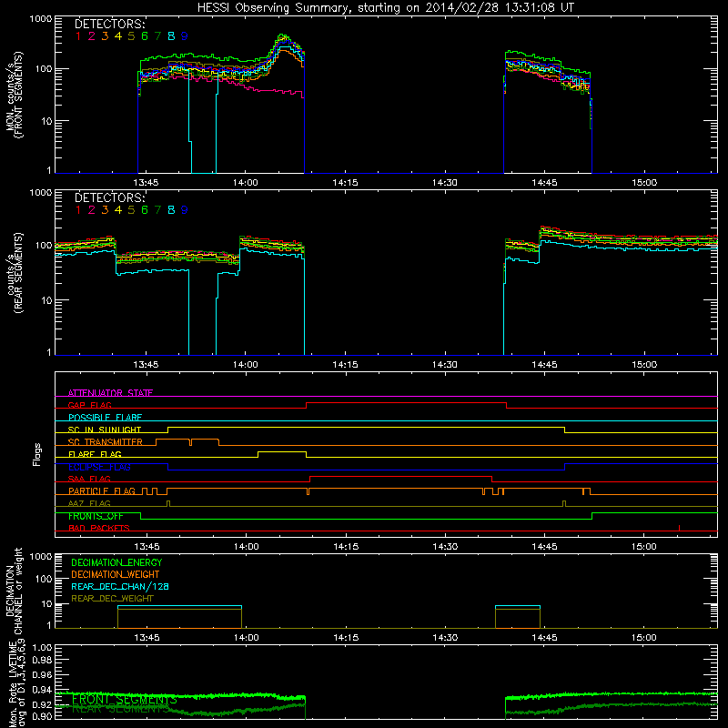Select detector 9 legend in rear segments panel

point(185,210)
